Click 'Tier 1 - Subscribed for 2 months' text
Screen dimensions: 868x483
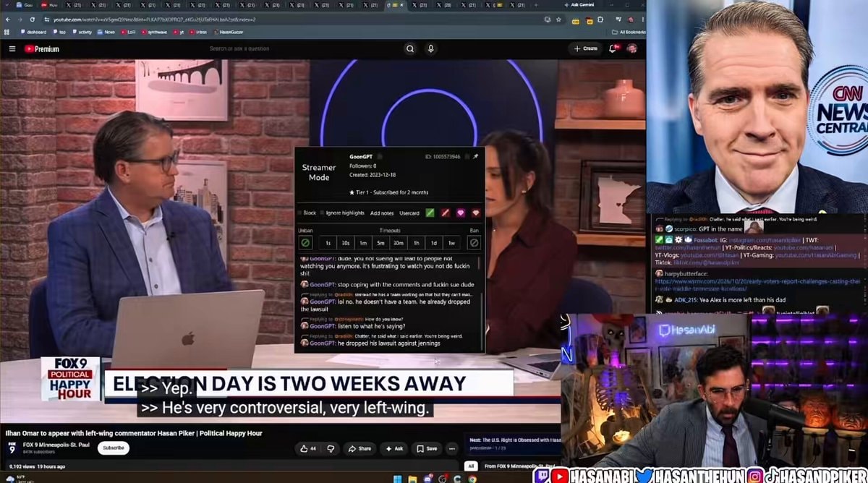coord(392,192)
